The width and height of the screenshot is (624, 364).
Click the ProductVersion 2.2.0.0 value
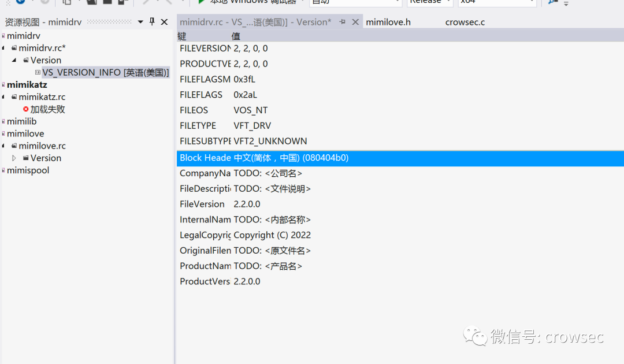[247, 282]
